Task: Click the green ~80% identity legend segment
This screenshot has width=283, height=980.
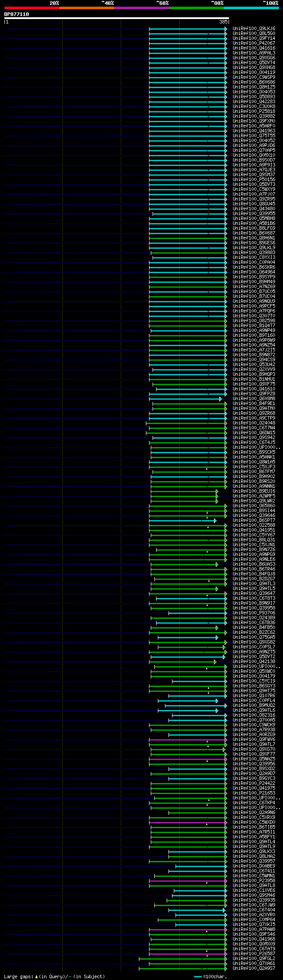Action: [x=196, y=8]
